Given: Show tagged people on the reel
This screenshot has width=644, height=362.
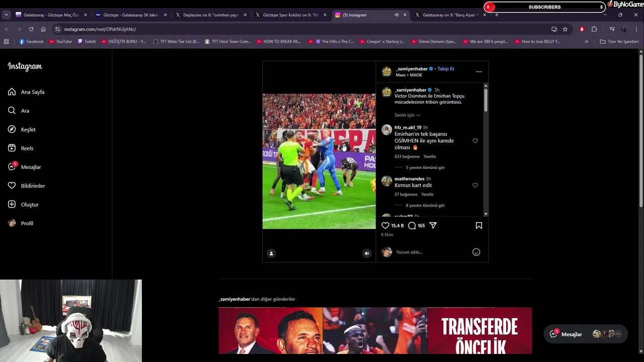Looking at the screenshot, I should (271, 253).
